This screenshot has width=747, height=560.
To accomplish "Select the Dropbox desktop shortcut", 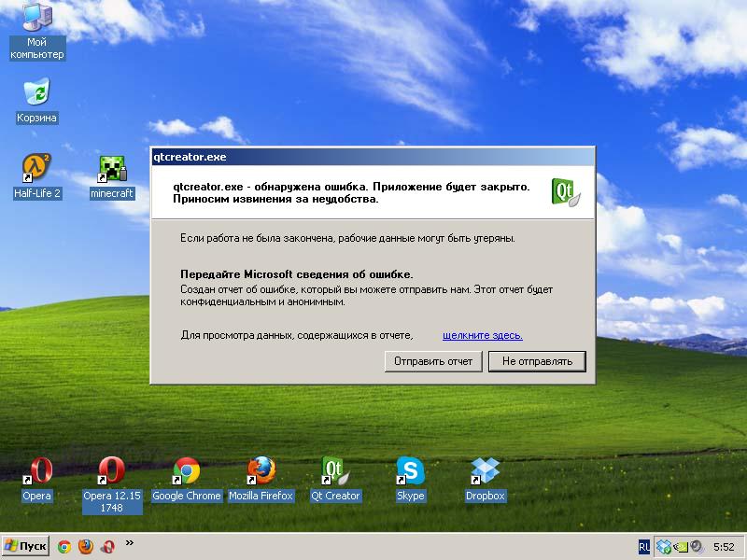I will click(x=485, y=479).
